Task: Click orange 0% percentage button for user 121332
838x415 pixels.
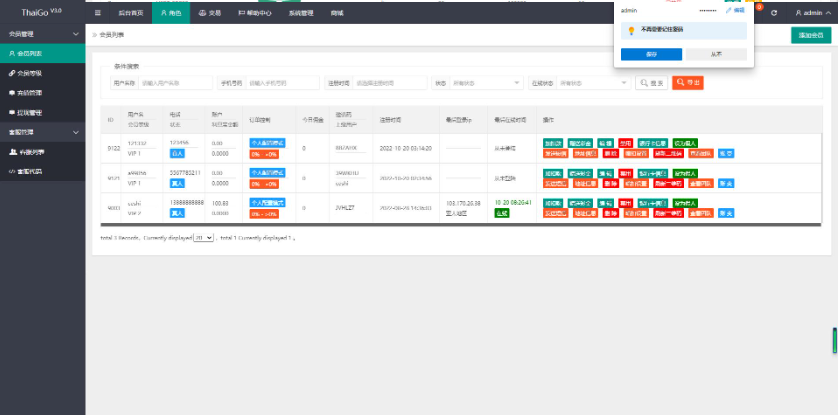Action: coord(264,154)
